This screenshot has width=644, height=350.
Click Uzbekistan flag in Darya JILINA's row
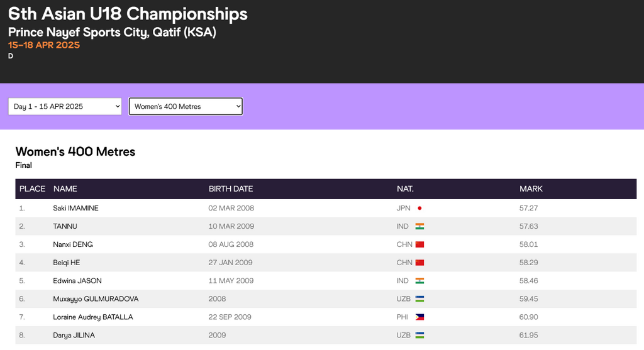coord(419,336)
